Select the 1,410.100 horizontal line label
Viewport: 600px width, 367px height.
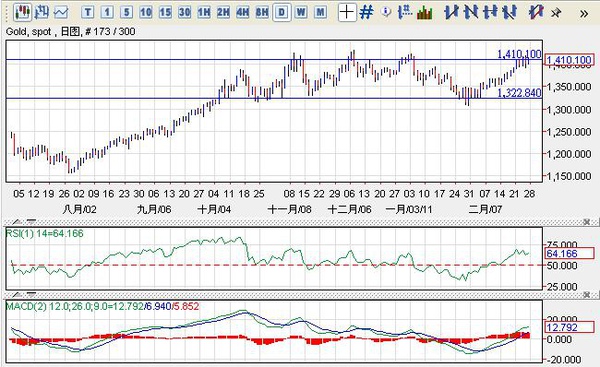(519, 54)
